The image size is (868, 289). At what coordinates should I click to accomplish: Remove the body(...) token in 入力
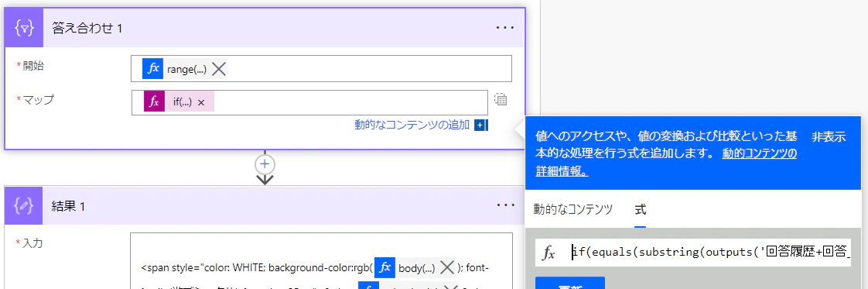[x=447, y=269]
